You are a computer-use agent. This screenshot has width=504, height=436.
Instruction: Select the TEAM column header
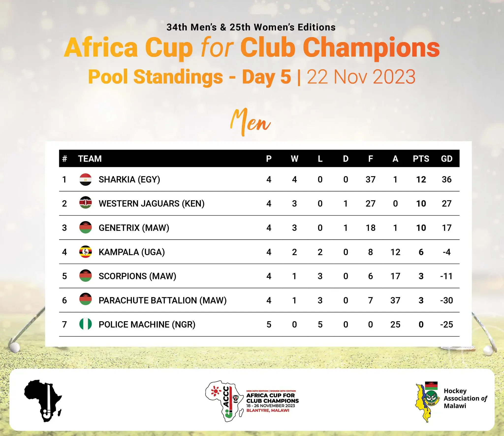(x=90, y=159)
